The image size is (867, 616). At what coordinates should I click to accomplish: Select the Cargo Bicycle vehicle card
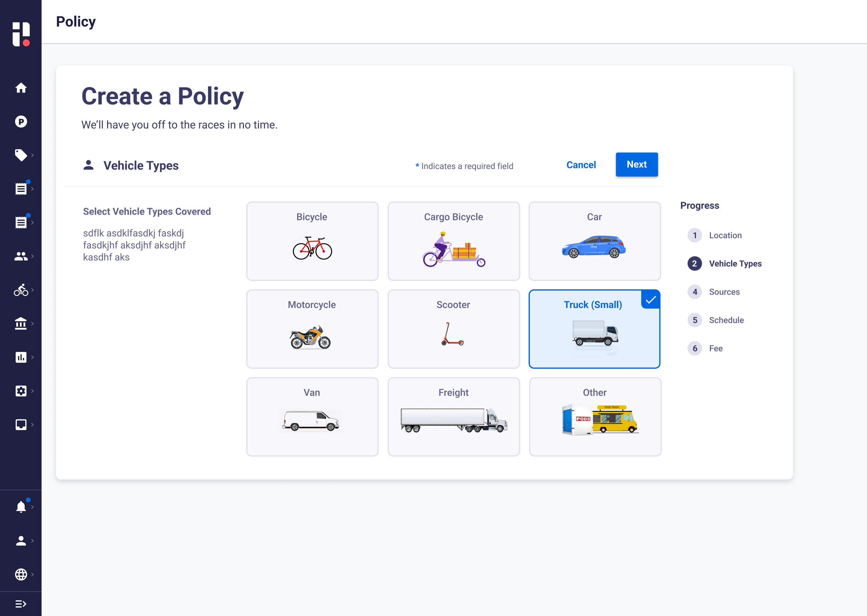[453, 241]
